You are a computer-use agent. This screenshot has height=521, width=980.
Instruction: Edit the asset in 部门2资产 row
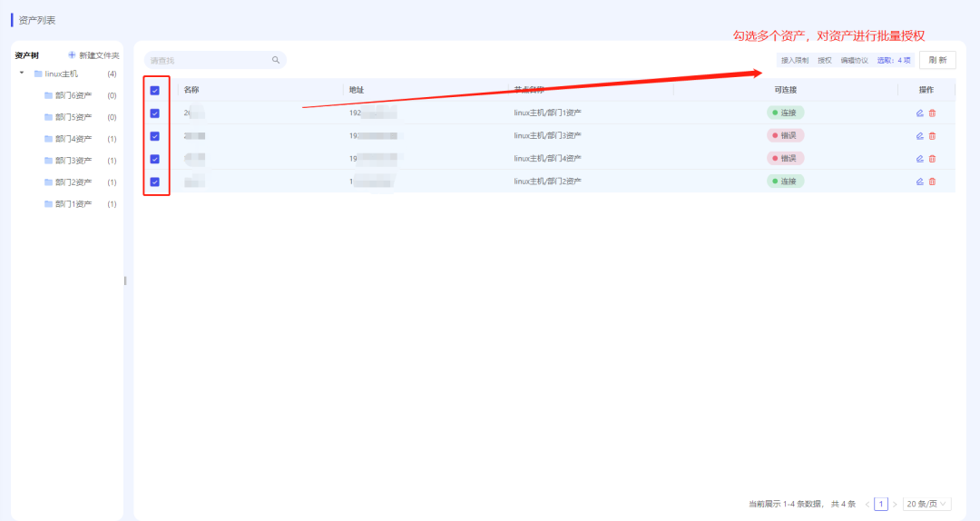point(919,182)
